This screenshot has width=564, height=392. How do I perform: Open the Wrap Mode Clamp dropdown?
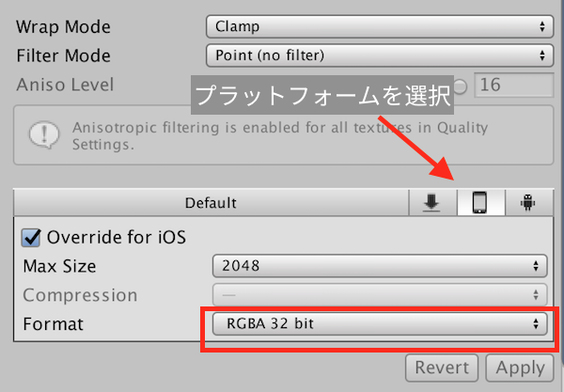pos(380,26)
